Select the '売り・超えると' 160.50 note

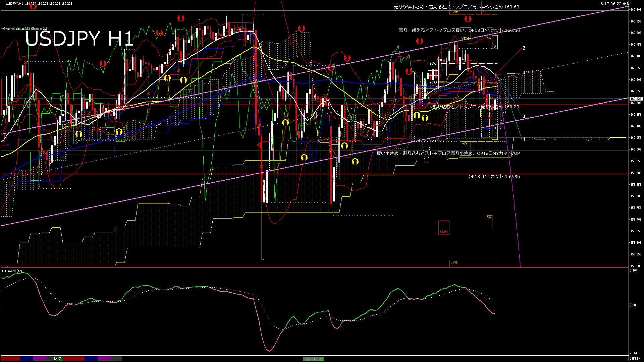(x=459, y=30)
